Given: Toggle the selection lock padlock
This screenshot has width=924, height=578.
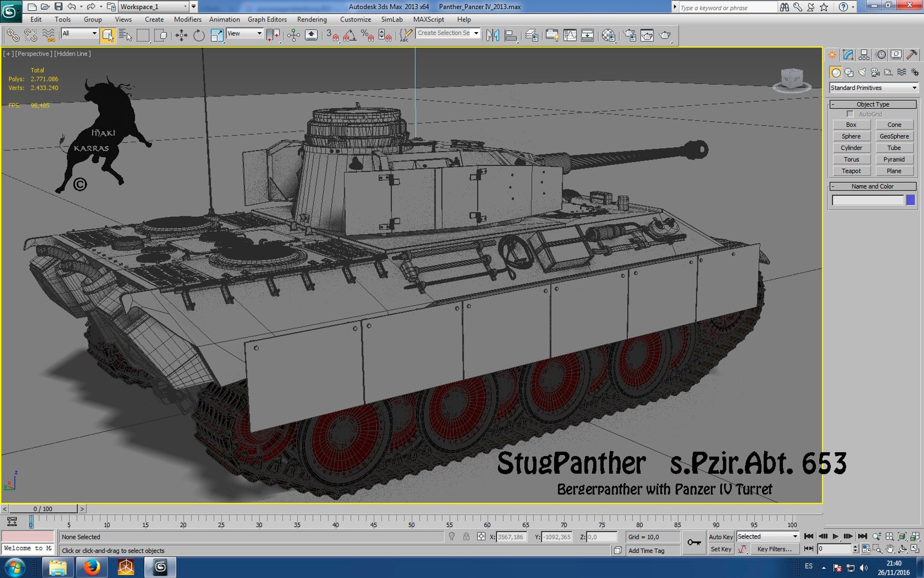Looking at the screenshot, I should pos(466,536).
